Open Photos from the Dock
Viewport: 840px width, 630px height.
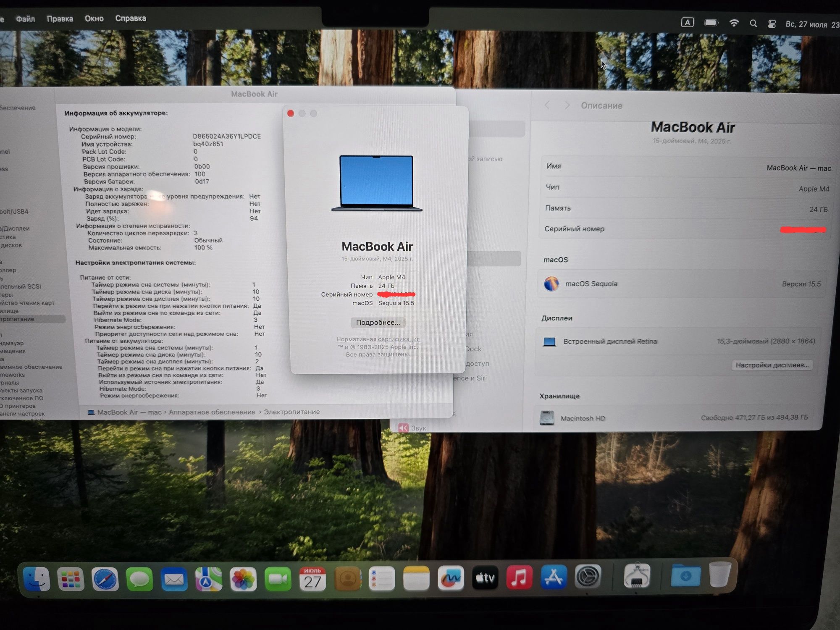point(243,579)
